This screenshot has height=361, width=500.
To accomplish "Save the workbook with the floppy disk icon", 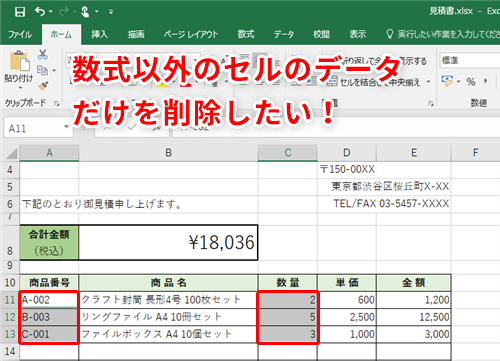I will click(x=20, y=12).
